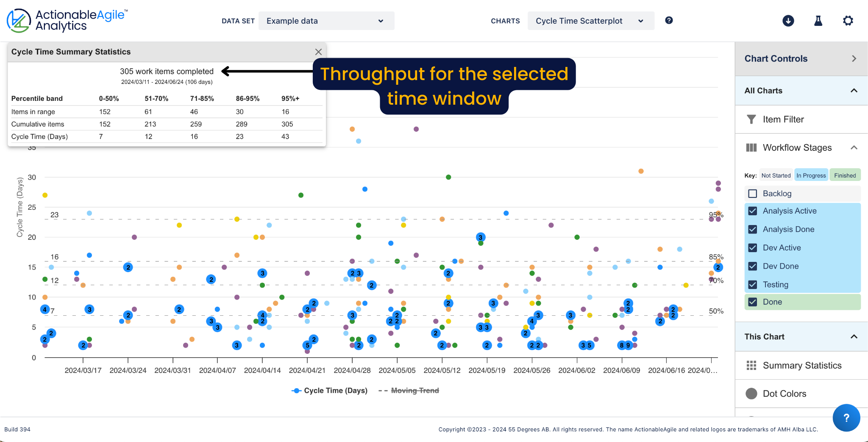Click the download icon in the top bar
This screenshot has width=868, height=442.
(787, 20)
